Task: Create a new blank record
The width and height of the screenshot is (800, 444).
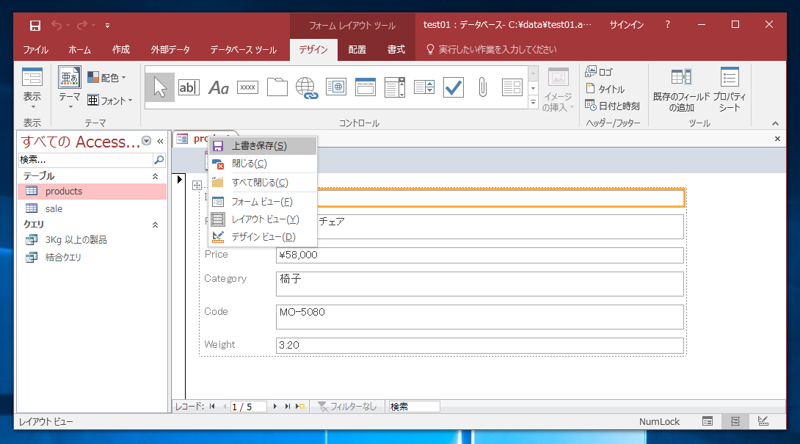Action: [300, 406]
